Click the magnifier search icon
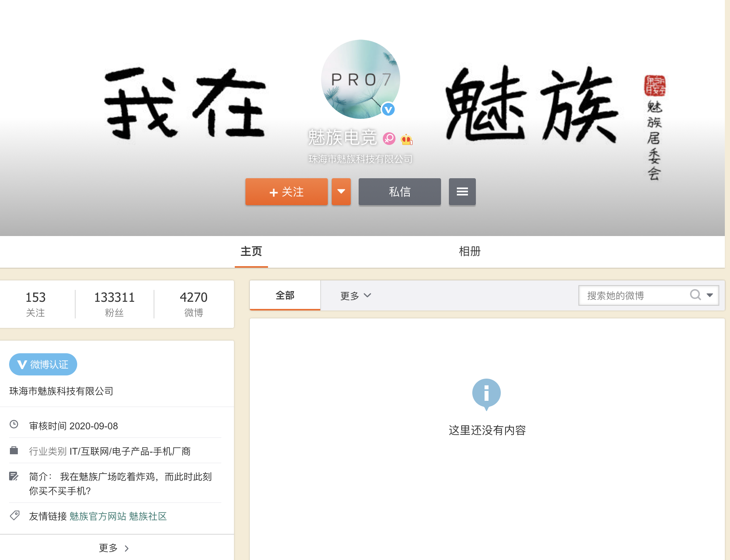Image resolution: width=730 pixels, height=560 pixels. pos(695,295)
